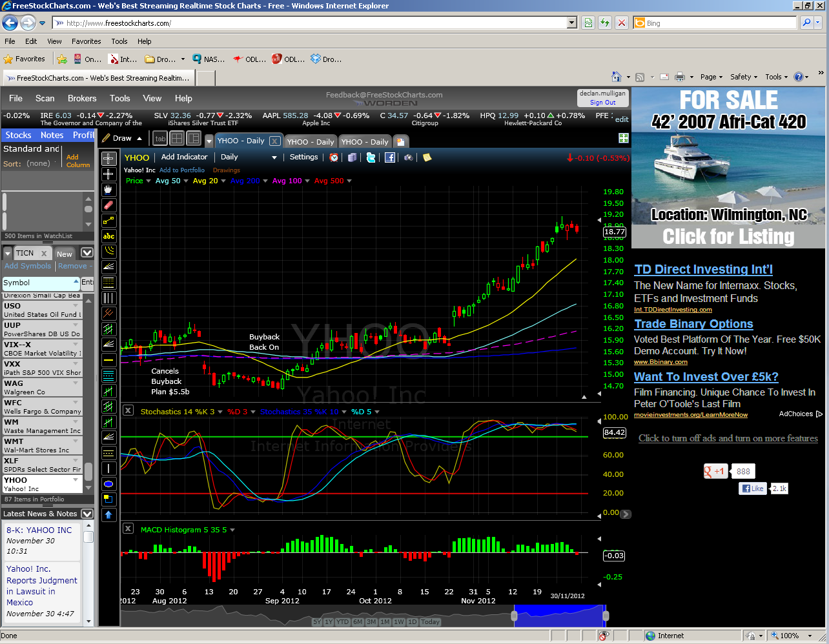
Task: Open chart Settings
Action: coord(304,157)
